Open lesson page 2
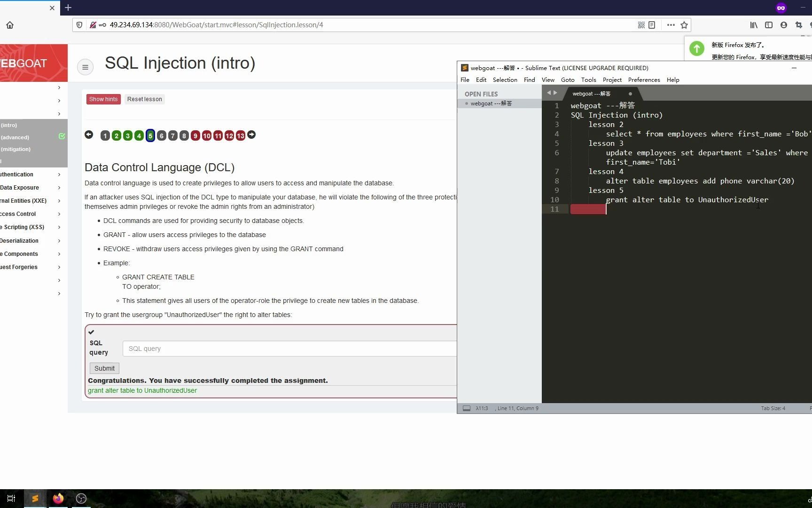Viewport: 812px width, 508px height. (x=117, y=136)
